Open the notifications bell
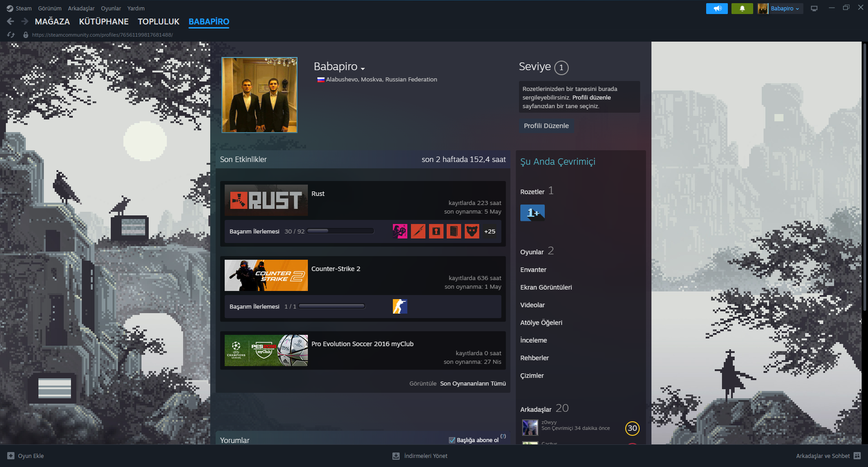The image size is (868, 467). (742, 8)
